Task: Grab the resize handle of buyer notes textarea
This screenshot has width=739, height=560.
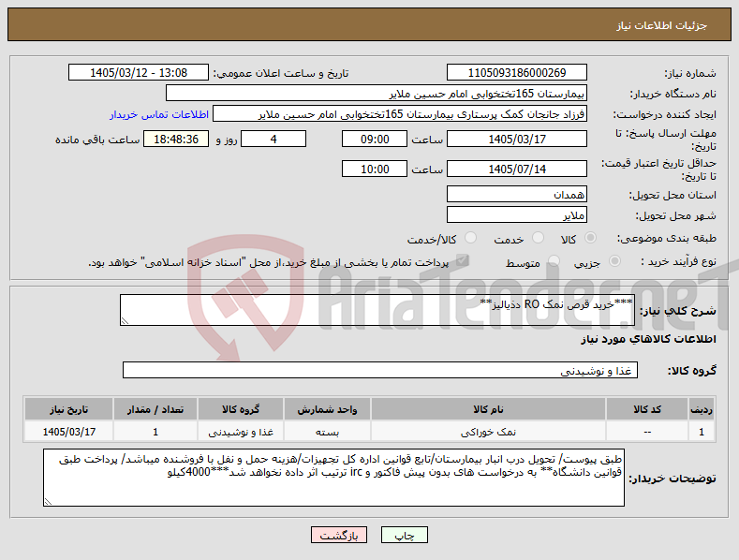Action: pos(48,502)
